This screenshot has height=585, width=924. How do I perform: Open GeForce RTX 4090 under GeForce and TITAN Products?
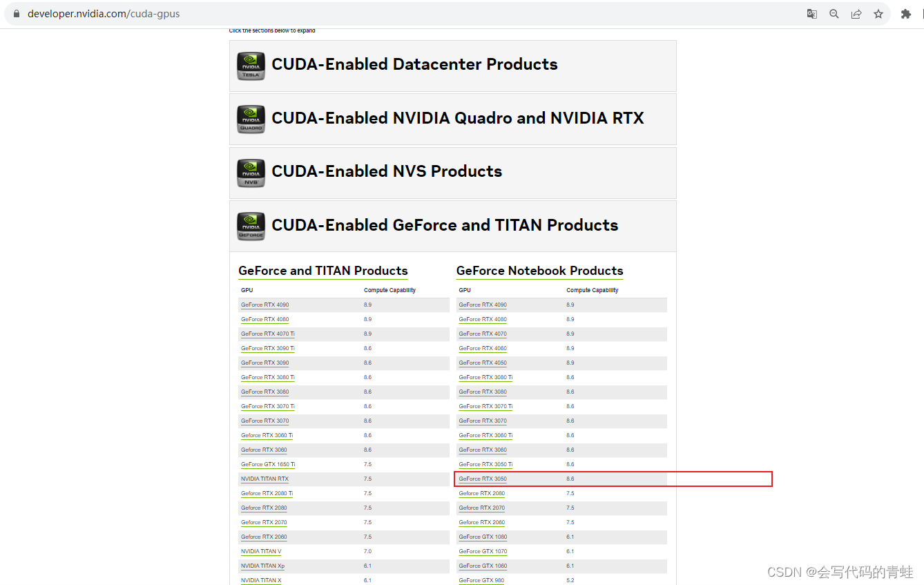tap(265, 305)
